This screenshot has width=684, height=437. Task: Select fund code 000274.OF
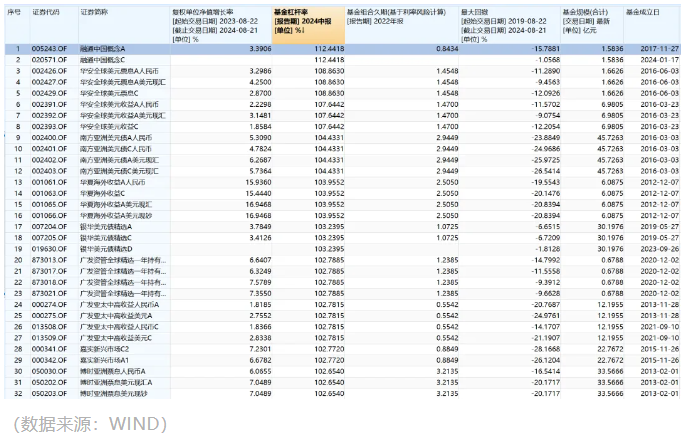pos(49,304)
